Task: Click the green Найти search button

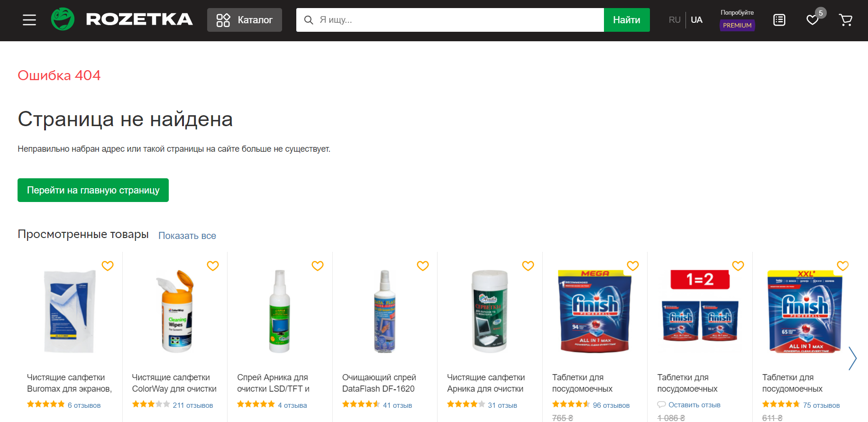Action: (627, 20)
